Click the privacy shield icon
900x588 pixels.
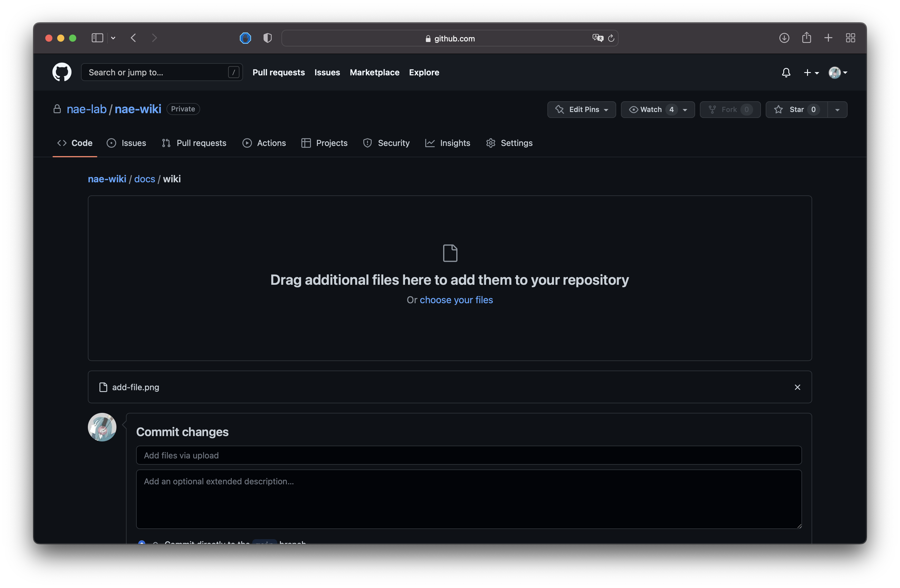(x=267, y=38)
